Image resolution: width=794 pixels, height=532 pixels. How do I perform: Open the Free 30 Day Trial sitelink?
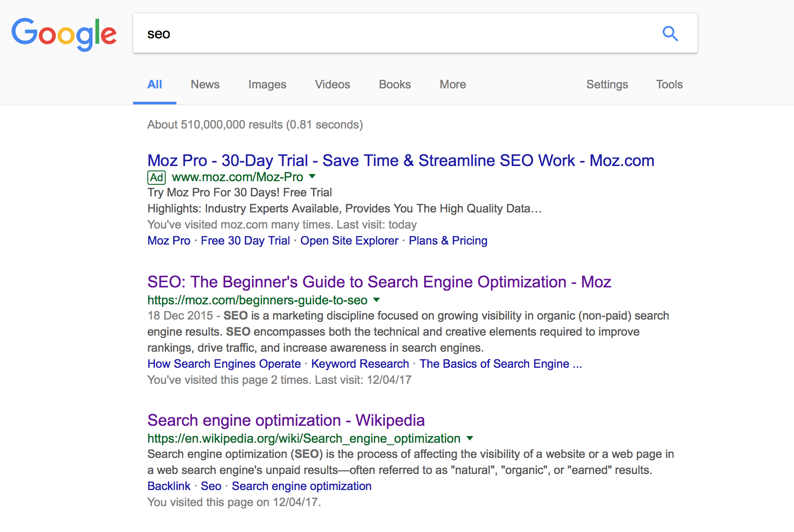(245, 241)
